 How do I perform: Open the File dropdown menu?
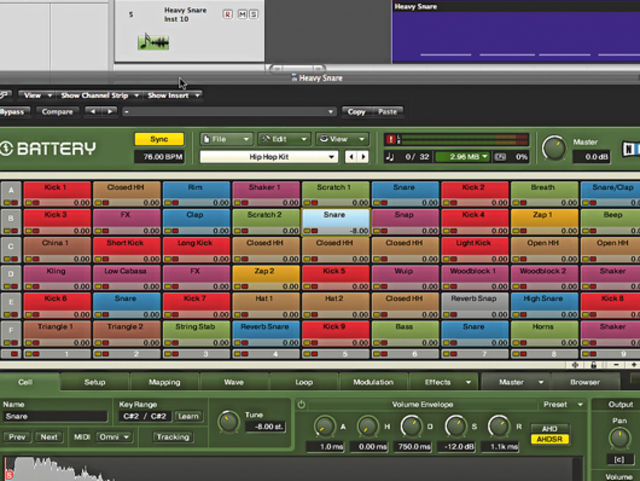click(226, 139)
